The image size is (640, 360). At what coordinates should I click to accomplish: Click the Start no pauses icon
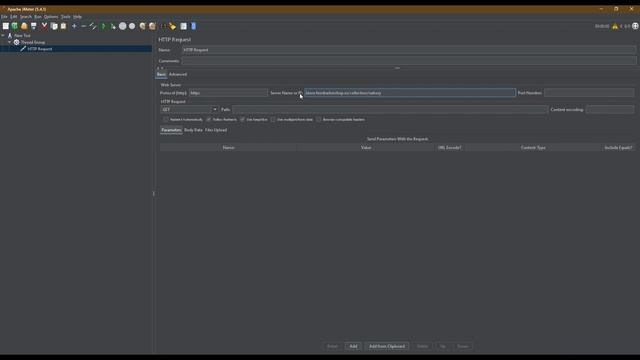(x=113, y=26)
